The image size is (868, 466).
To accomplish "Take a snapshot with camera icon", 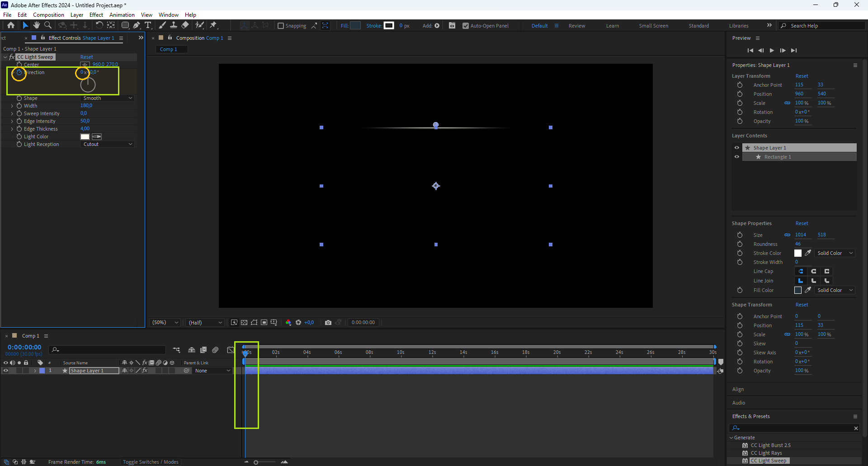I will click(328, 322).
